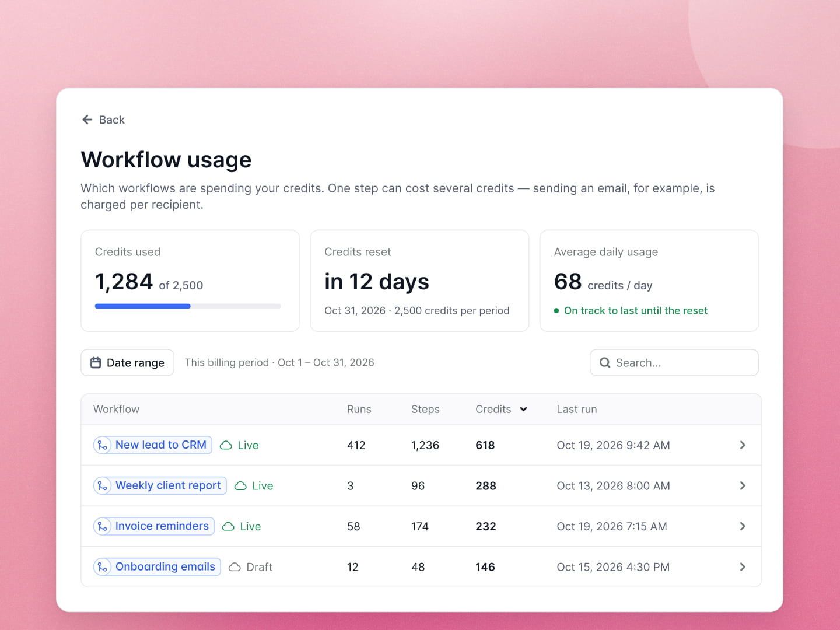The height and width of the screenshot is (630, 840).
Task: Click the Workflow column header
Action: tap(117, 409)
